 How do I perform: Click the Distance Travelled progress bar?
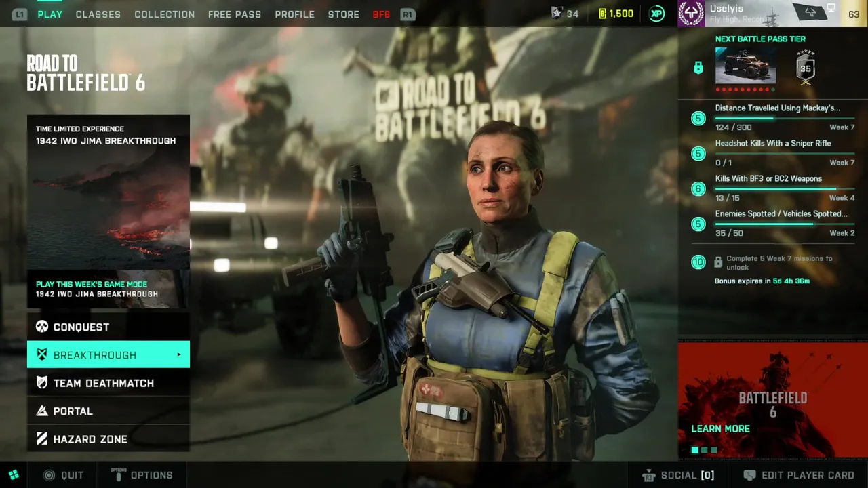coord(785,118)
